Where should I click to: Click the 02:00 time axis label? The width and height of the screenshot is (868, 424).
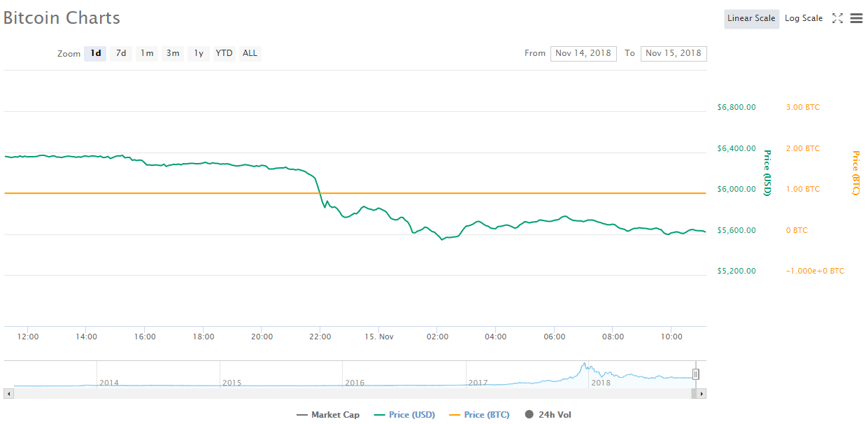click(x=437, y=337)
